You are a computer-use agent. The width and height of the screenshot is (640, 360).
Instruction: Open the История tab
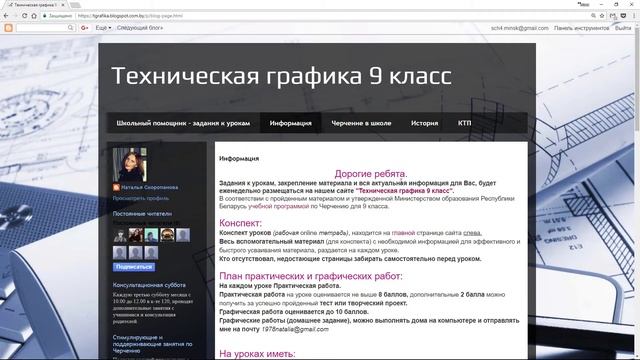(424, 123)
